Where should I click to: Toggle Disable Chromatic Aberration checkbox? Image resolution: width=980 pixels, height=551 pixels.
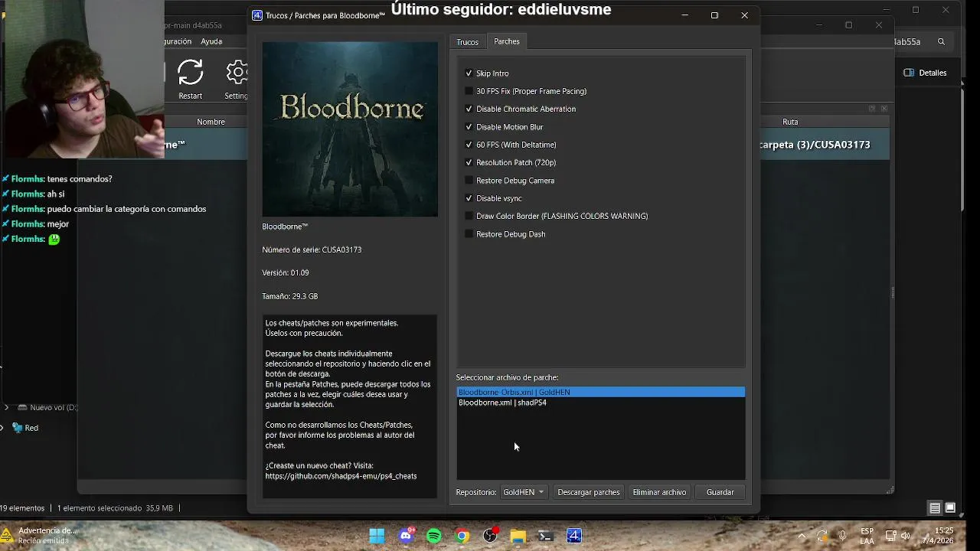coord(469,109)
